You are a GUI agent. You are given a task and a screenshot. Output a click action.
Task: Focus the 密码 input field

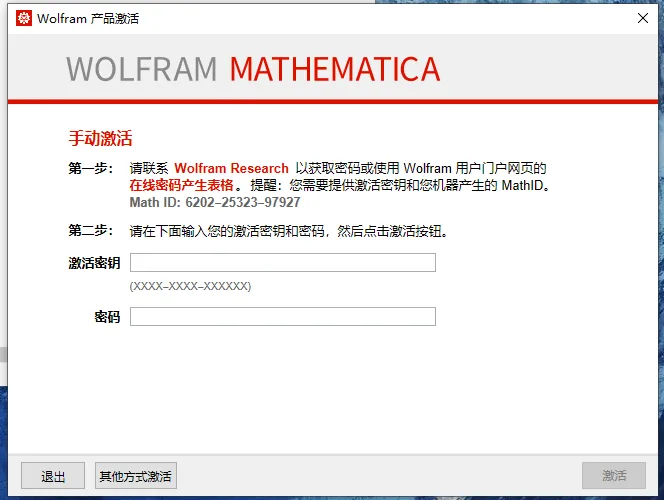(283, 317)
